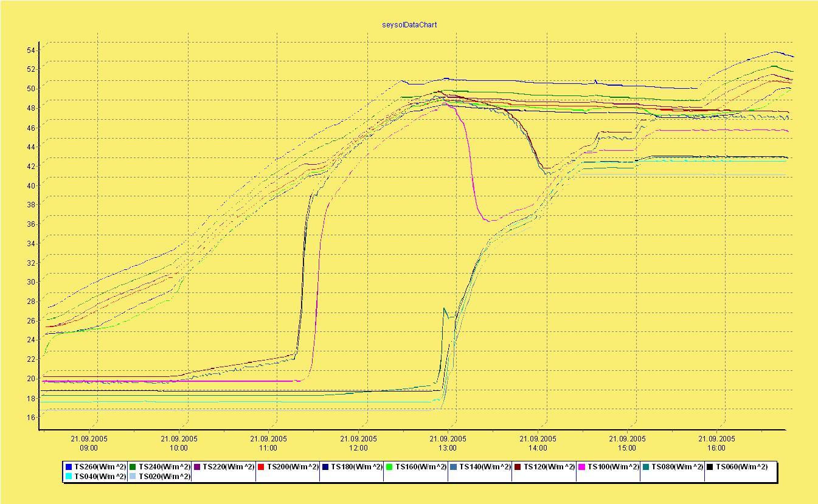
Task: Click the 09:00 time axis label
Action: [x=88, y=448]
